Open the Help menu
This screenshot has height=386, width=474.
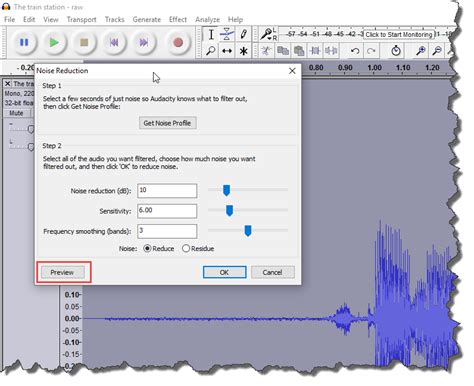point(235,20)
